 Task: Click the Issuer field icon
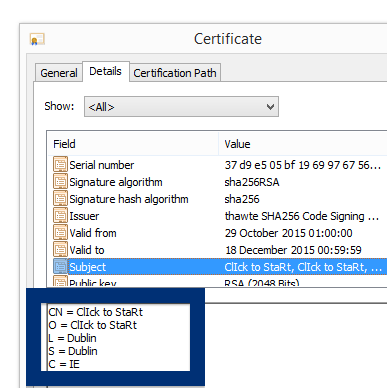pos(60,215)
